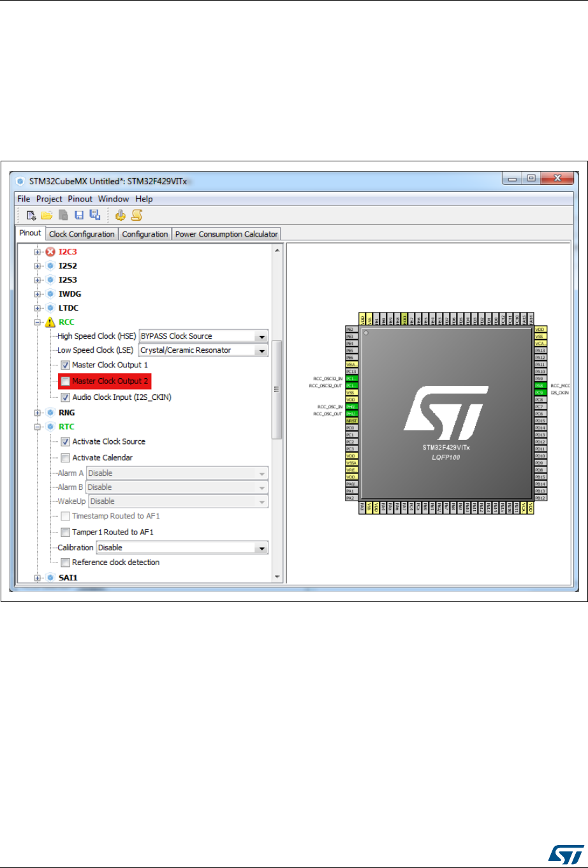Viewport: 588px width, 868px height.
Task: Click the Pinout tab
Action: [x=31, y=233]
